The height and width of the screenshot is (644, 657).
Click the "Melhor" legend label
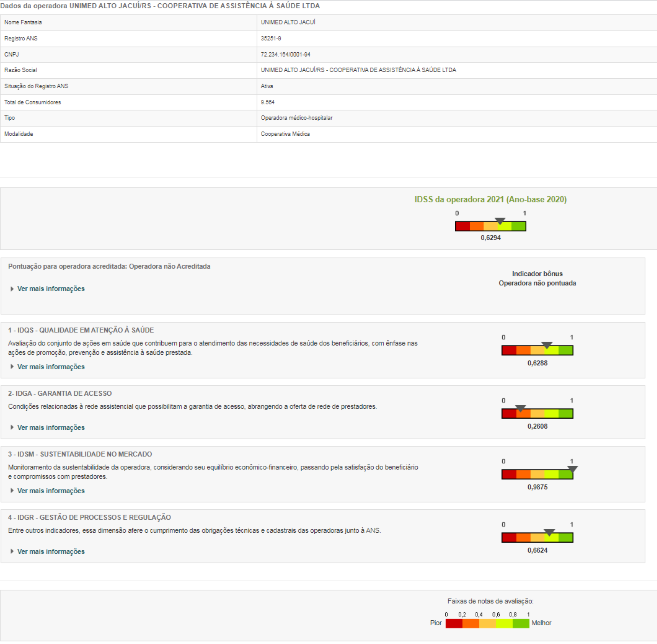pyautogui.click(x=541, y=623)
